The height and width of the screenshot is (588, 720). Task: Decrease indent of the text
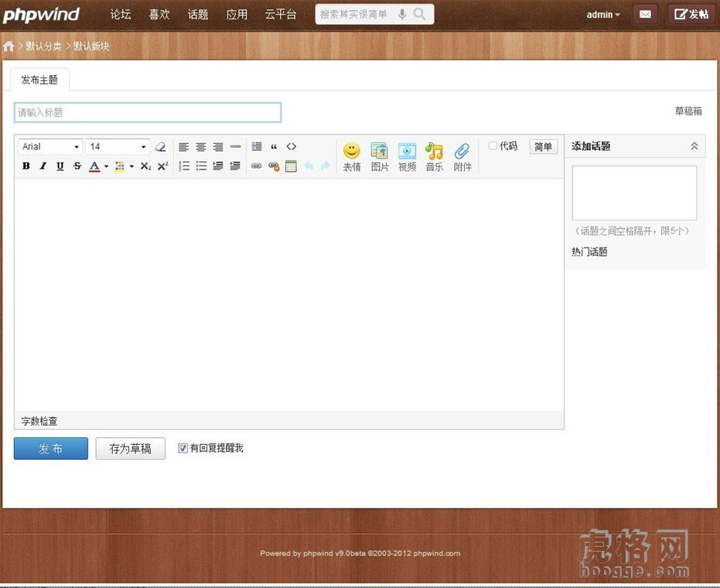pos(235,166)
